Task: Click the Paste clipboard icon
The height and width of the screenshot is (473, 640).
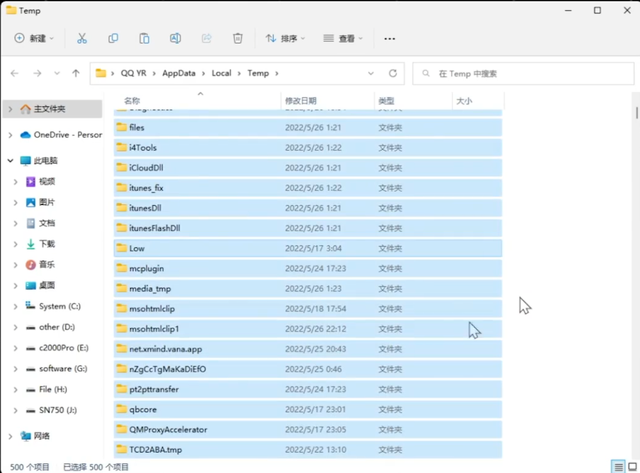Action: (x=144, y=39)
